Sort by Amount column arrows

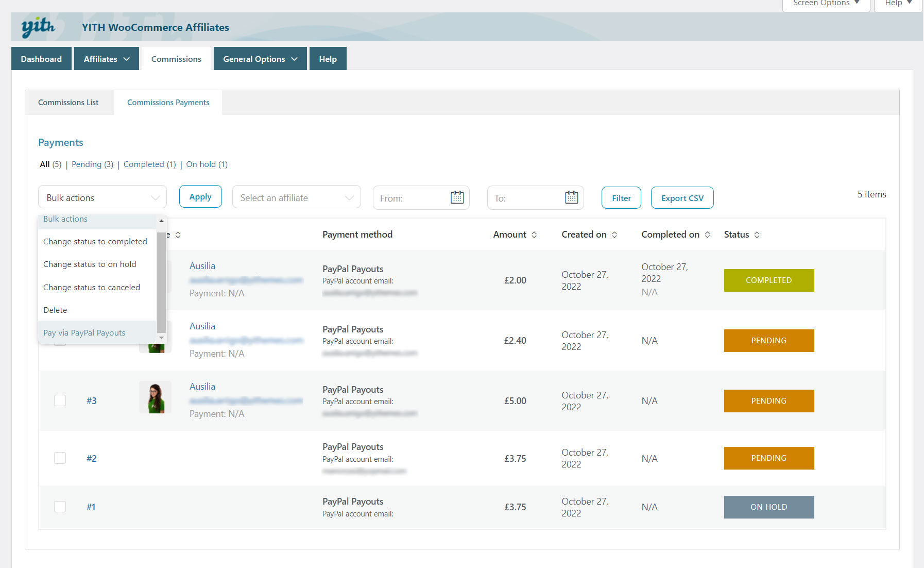click(x=534, y=235)
